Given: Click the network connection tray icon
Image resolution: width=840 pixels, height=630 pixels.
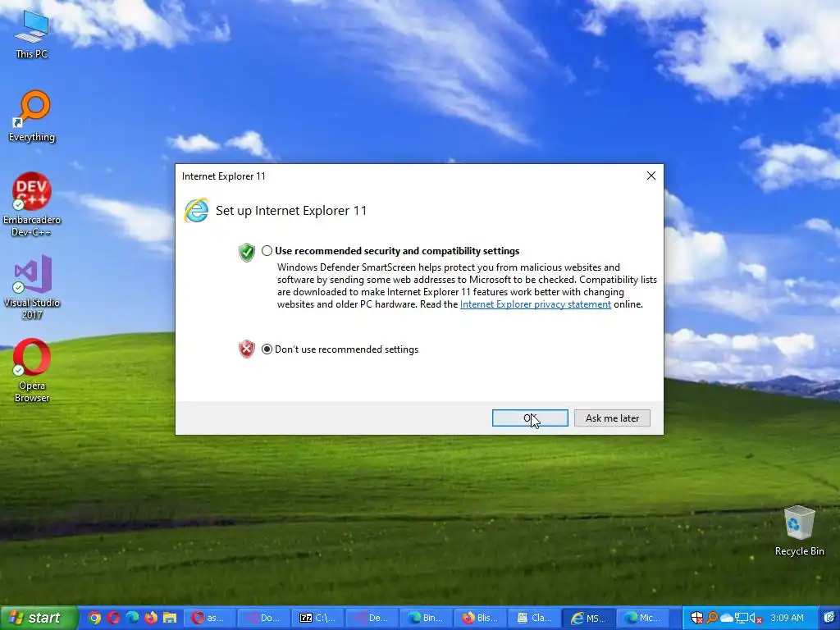Looking at the screenshot, I should click(x=741, y=618).
